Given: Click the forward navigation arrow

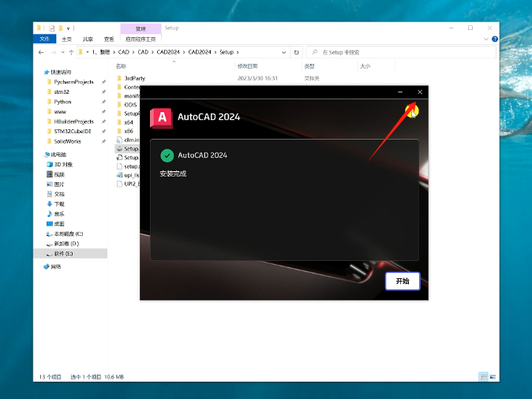Looking at the screenshot, I should [x=53, y=52].
